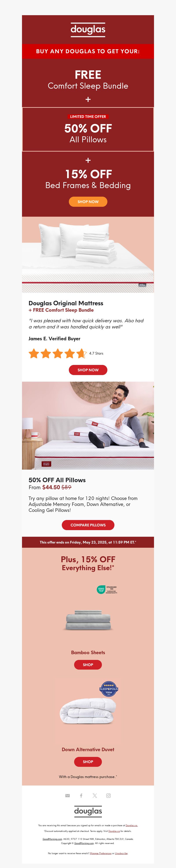Screen dimensions: 176x868
Task: Click SHOP under Bamboo Sheets
Action: 88,665
